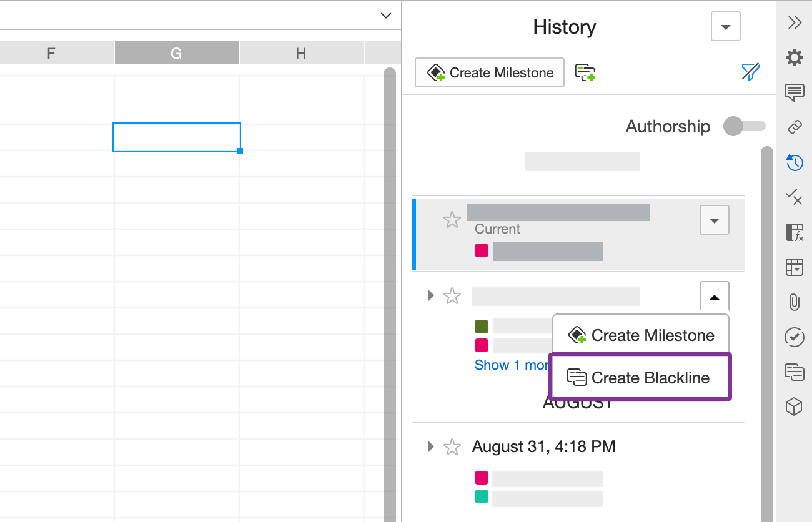Choose Create Blackline from the popup menu
Screen dimensions: 812x522
click(x=640, y=378)
